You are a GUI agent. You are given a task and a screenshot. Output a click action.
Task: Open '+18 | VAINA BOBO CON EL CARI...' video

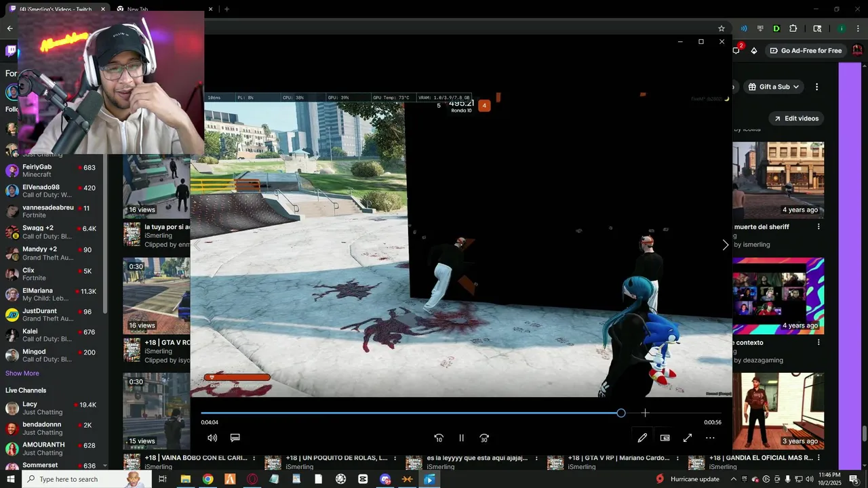pyautogui.click(x=196, y=458)
